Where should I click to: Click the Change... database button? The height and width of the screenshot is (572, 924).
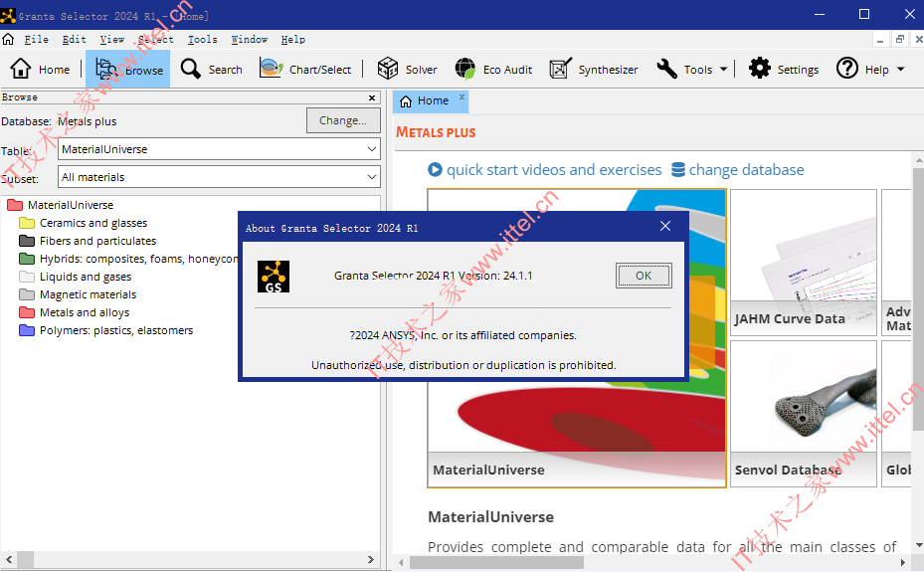tap(343, 120)
